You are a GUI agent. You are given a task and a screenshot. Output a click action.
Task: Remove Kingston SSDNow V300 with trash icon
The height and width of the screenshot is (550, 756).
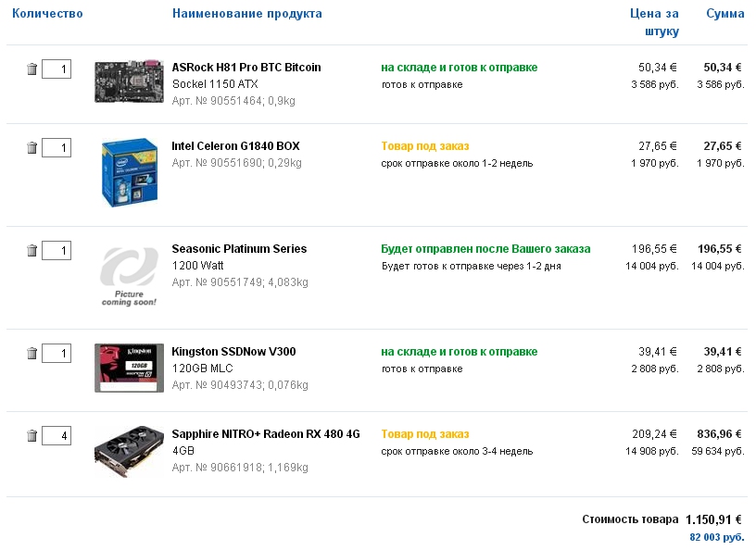coord(31,354)
